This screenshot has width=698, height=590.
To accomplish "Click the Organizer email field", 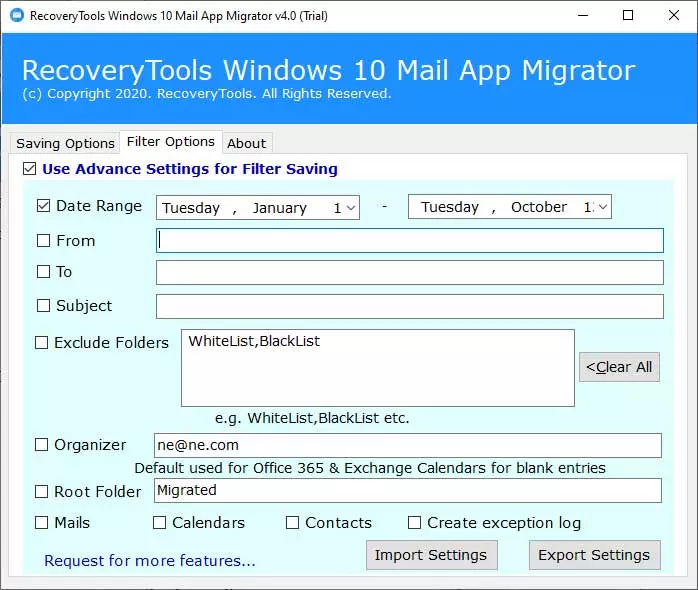I will click(407, 445).
